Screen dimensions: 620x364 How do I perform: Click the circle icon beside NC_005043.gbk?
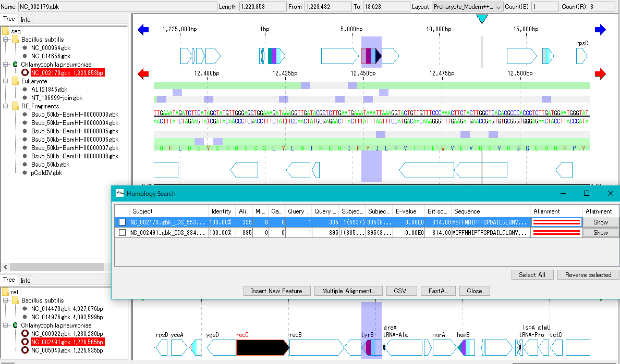(25, 350)
